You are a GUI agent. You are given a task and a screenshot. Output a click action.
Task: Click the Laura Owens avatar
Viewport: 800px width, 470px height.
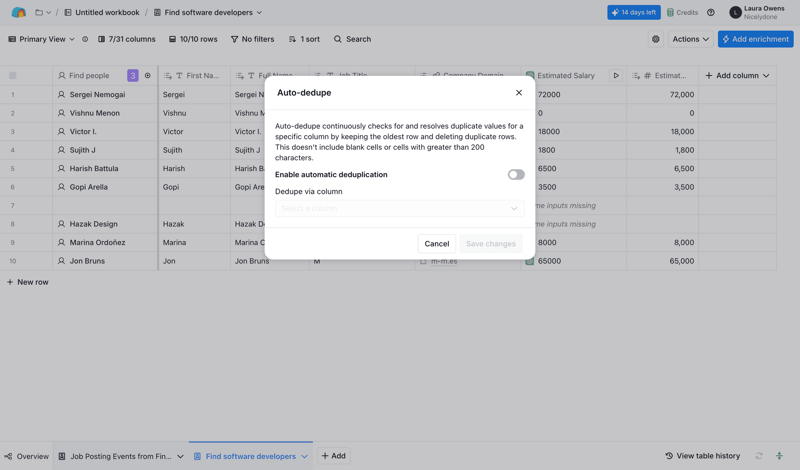tap(735, 12)
